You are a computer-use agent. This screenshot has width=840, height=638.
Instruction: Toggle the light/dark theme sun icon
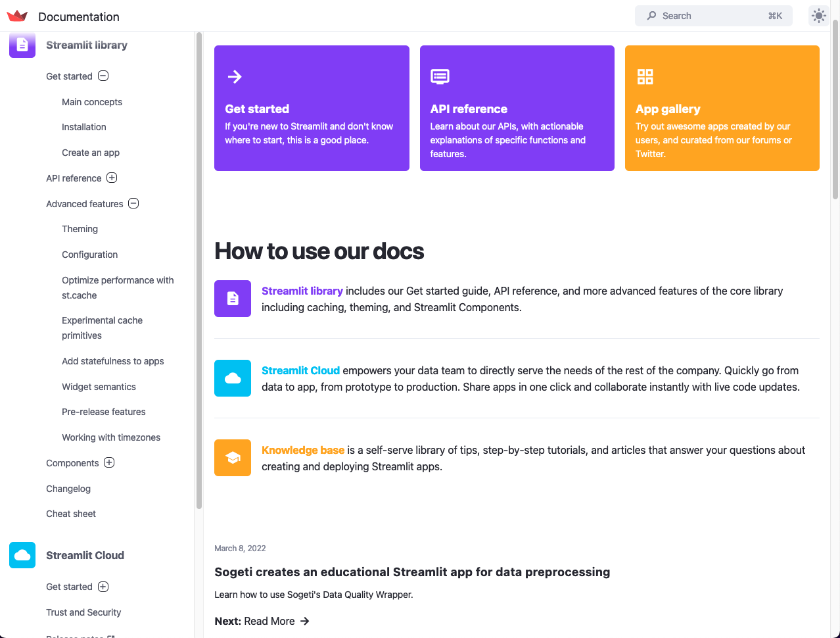[818, 16]
